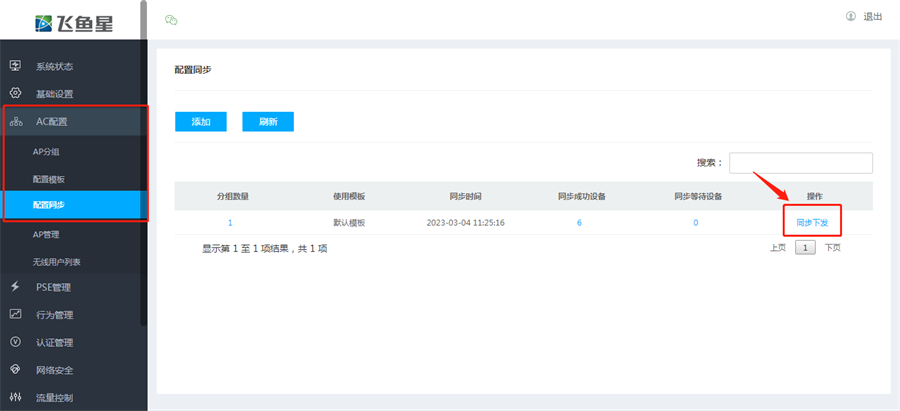The width and height of the screenshot is (900, 411).
Task: Sort by 分组数量 column header
Action: pyautogui.click(x=232, y=196)
